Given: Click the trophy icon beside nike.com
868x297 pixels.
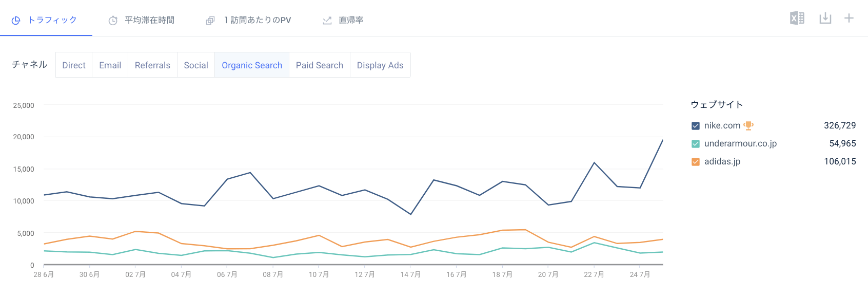Looking at the screenshot, I should pyautogui.click(x=748, y=125).
